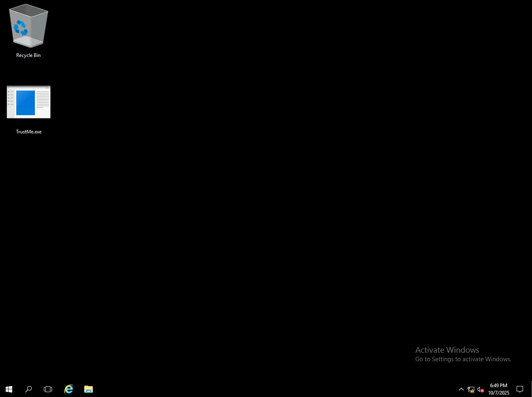Screen dimensions: 532x397
Task: Click the 10/7/2025 date in tray
Action: [x=498, y=393]
